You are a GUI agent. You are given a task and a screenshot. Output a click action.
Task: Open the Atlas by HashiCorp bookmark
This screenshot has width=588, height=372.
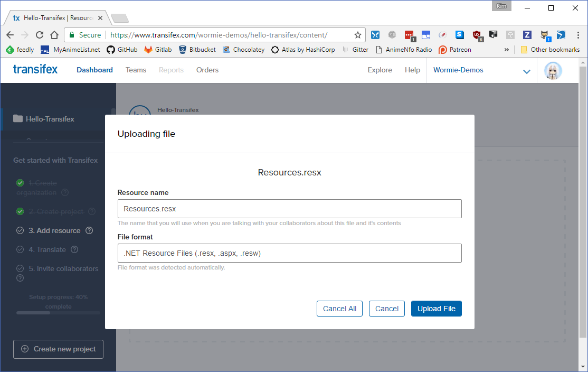click(x=303, y=50)
